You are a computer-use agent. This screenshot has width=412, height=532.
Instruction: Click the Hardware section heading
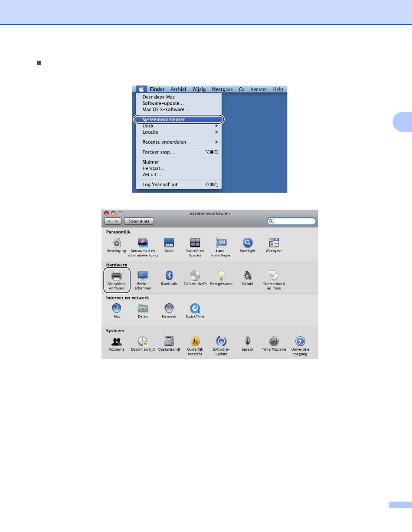point(116,265)
